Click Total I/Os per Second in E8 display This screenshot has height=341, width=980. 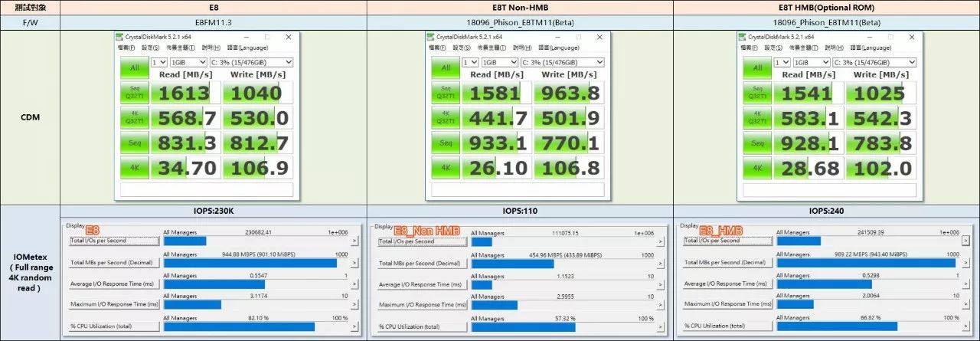coord(113,241)
